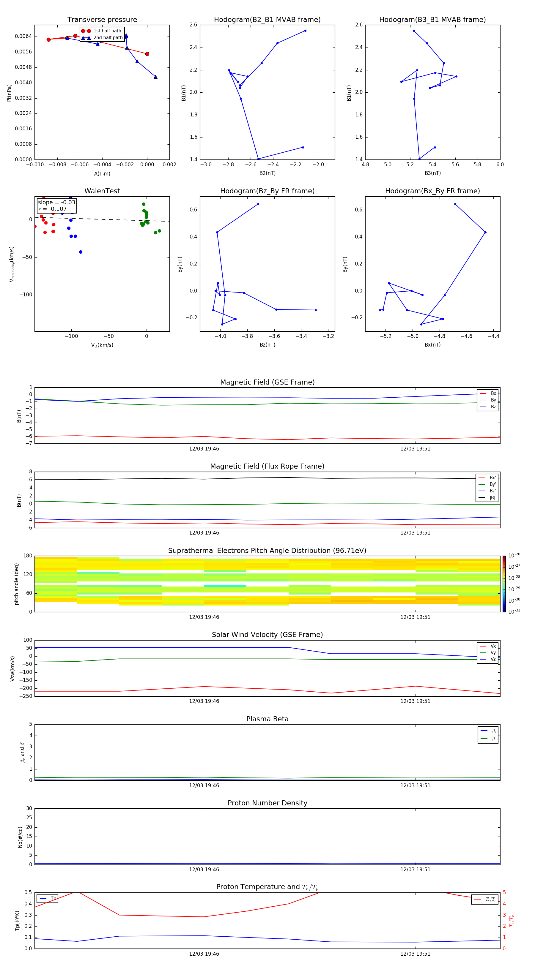Click the "Pt(nPa)" y-axis label
This screenshot has height=980, width=535.
coord(9,93)
